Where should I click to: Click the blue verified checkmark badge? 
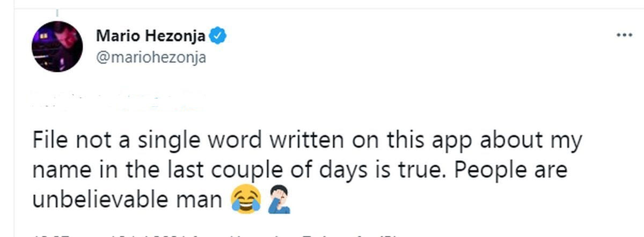(x=218, y=36)
